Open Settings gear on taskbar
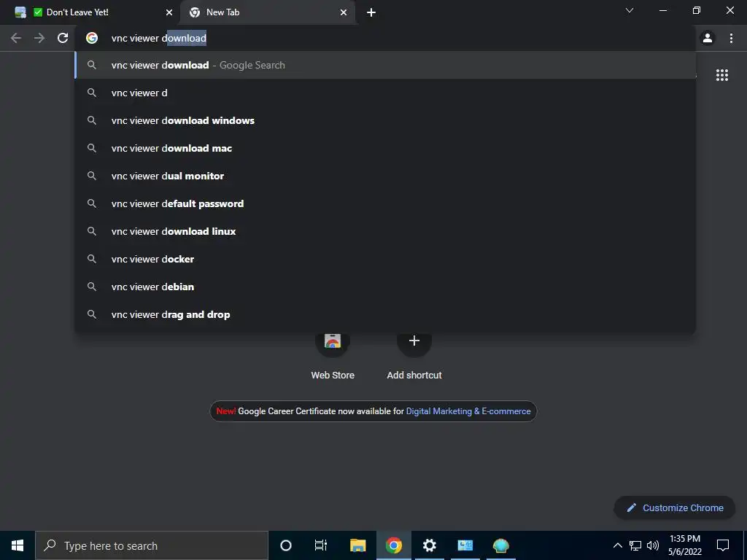 [x=429, y=545]
